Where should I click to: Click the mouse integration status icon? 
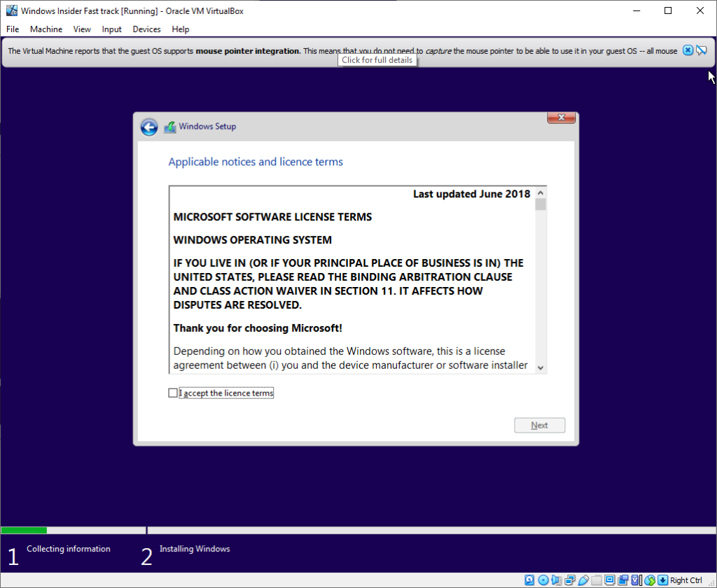click(x=650, y=580)
